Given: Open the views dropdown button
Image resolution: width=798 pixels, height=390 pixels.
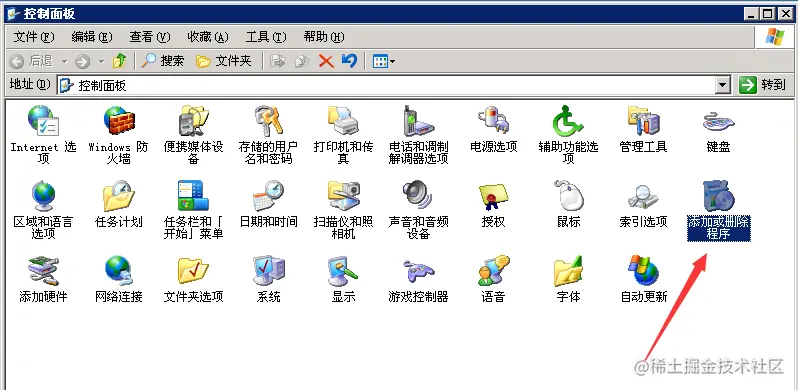Looking at the screenshot, I should [x=384, y=62].
